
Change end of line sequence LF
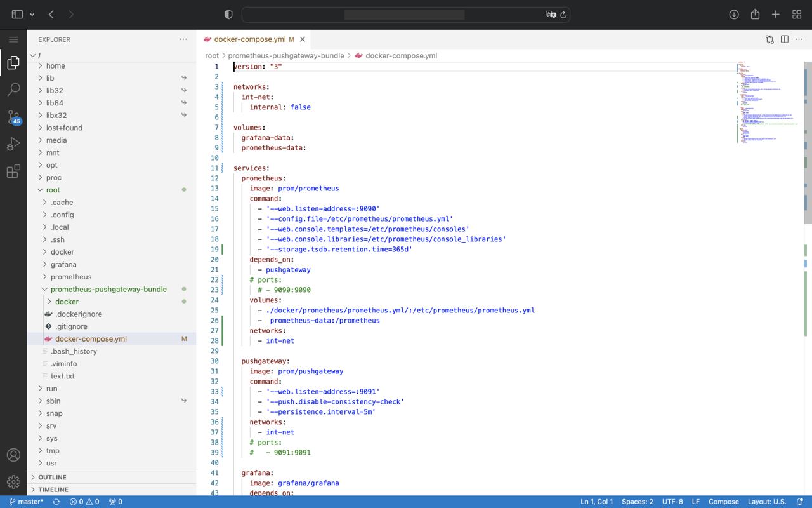tap(696, 502)
